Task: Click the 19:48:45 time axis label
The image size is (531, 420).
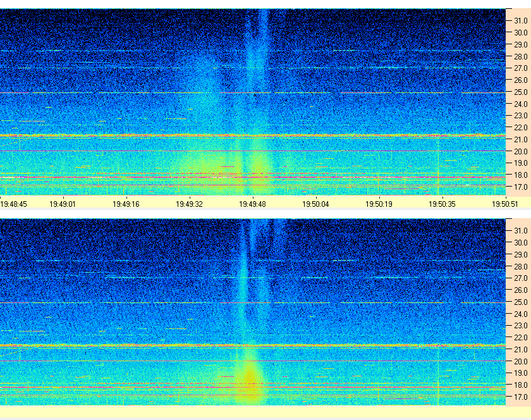Action: click(13, 204)
